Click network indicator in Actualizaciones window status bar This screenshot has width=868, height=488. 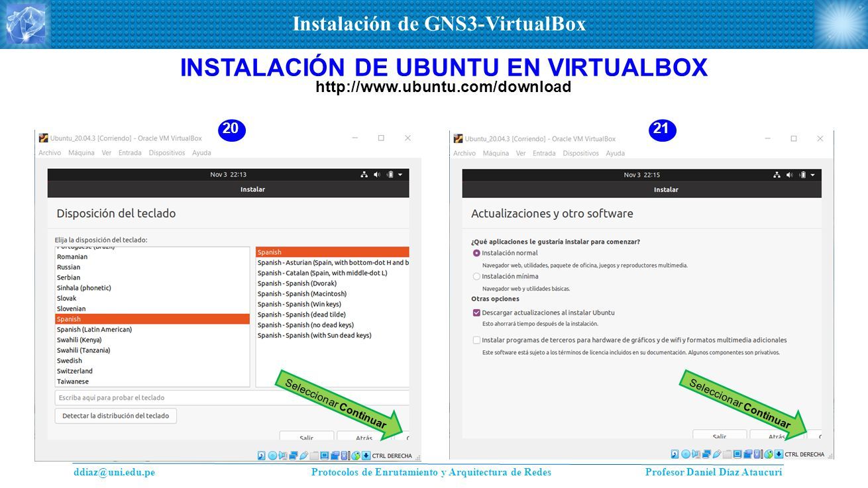click(x=706, y=454)
